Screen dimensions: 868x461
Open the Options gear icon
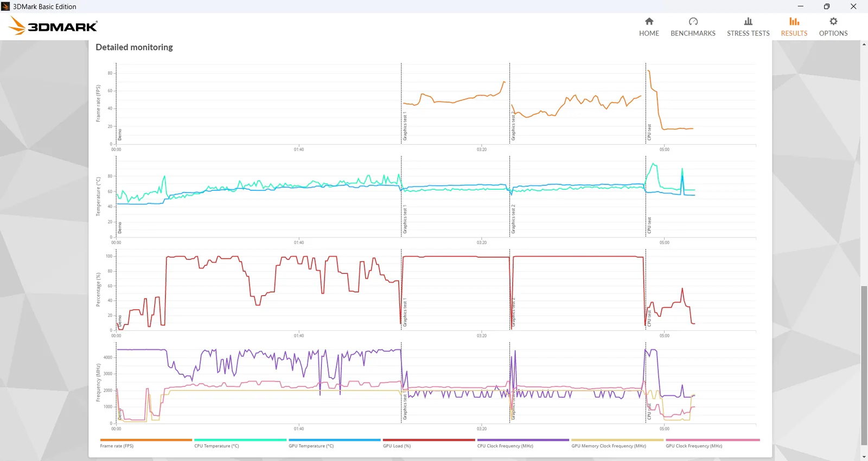coord(833,22)
